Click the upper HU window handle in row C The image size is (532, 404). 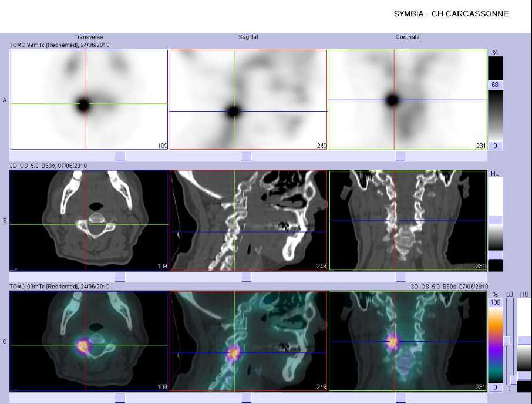pos(524,341)
